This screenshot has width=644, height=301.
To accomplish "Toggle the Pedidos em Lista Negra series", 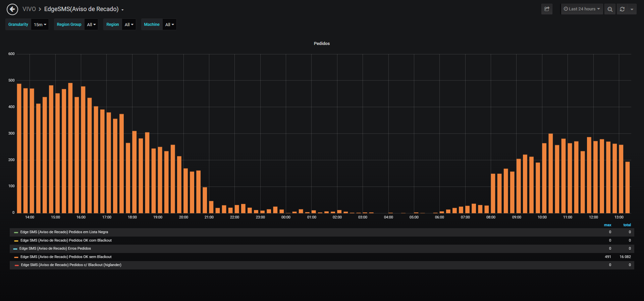I will [x=64, y=232].
